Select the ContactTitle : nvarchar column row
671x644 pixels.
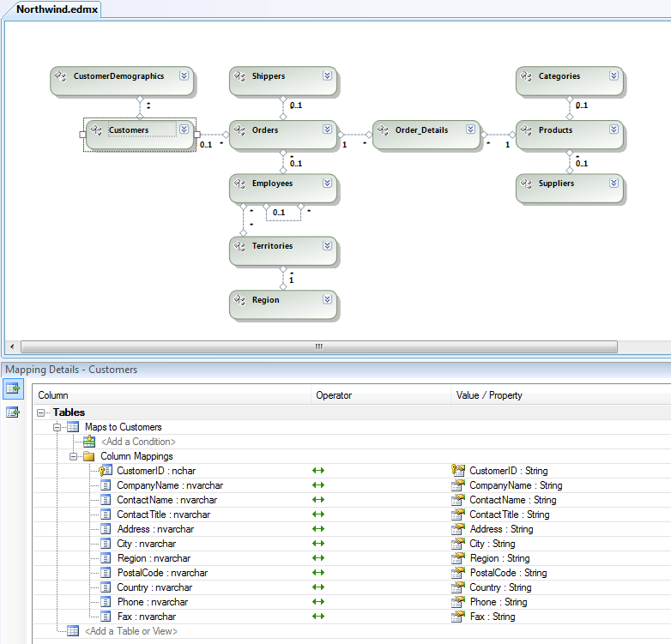pos(164,515)
